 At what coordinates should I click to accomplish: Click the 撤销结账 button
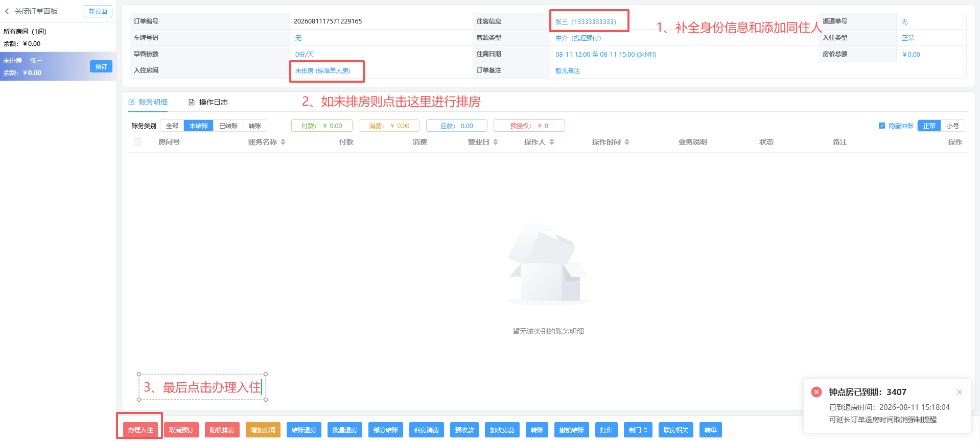tap(572, 430)
